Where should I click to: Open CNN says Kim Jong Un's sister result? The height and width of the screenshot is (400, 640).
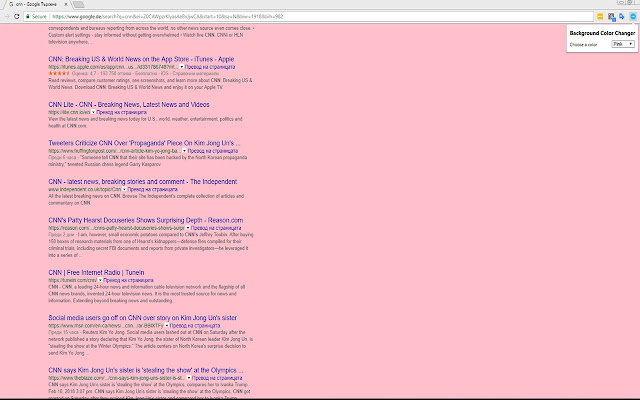tap(146, 370)
